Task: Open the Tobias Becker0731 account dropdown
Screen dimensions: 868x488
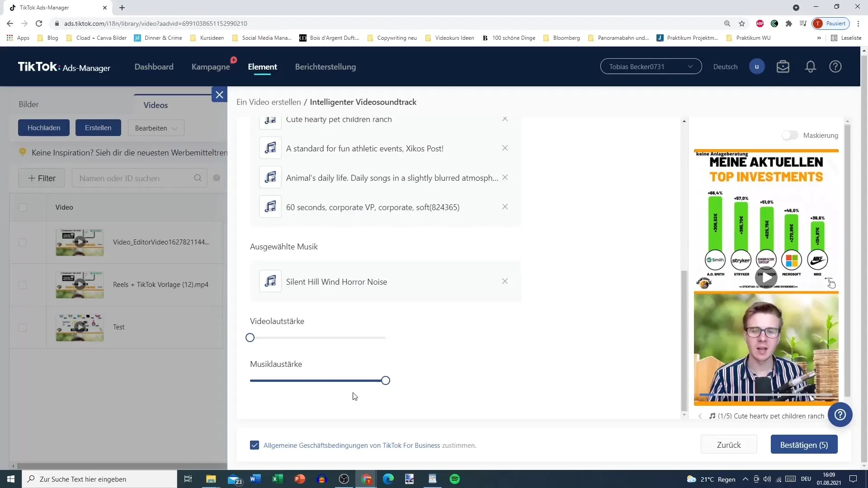Action: (651, 66)
